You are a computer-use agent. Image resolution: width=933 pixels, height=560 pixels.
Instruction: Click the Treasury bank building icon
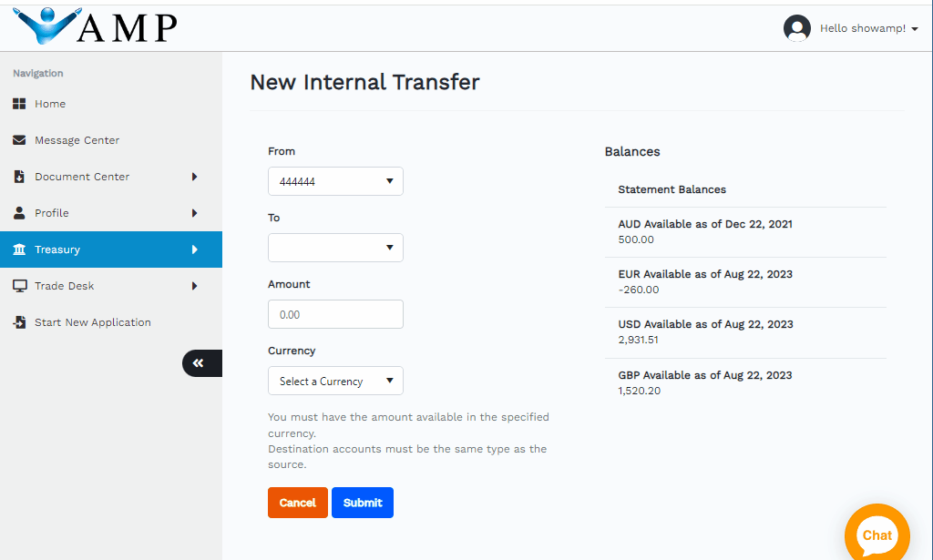tap(19, 249)
